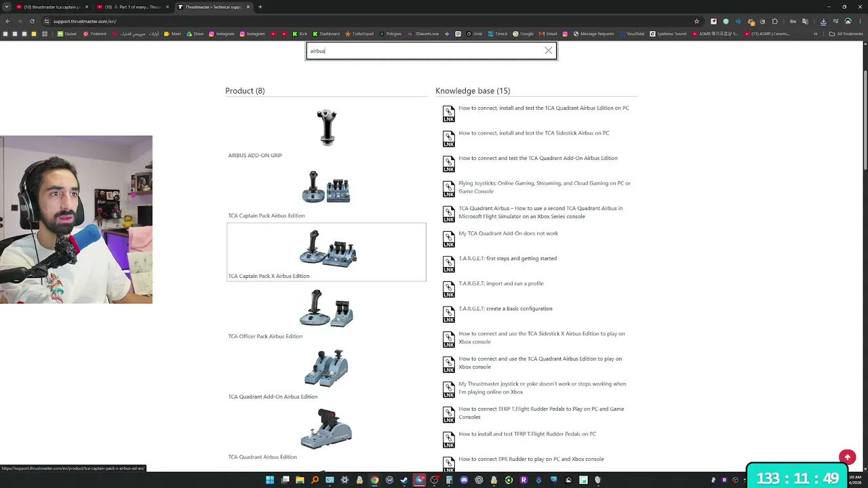Select the Thrustmaster Technical support tab
Viewport: 868px width, 488px height.
[x=213, y=7]
